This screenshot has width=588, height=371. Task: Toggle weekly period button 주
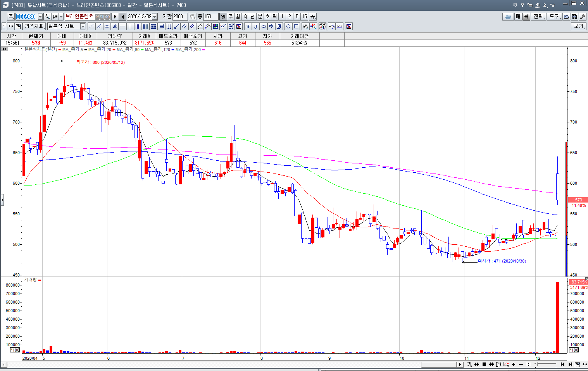point(231,17)
